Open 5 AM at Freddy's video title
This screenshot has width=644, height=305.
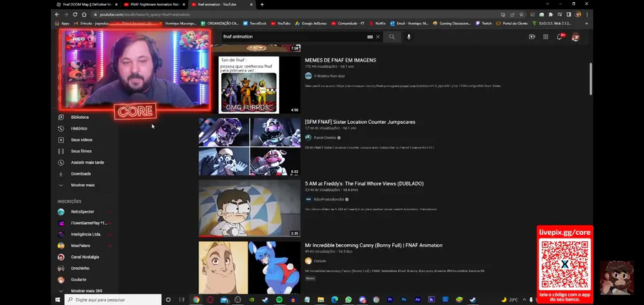[364, 183]
